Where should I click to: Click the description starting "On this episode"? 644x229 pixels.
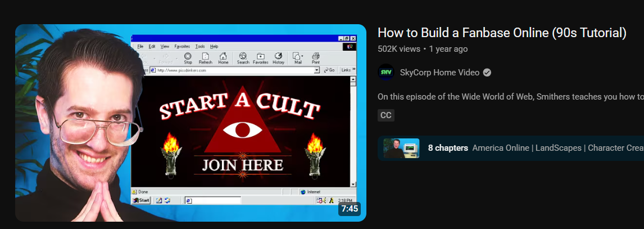(510, 97)
